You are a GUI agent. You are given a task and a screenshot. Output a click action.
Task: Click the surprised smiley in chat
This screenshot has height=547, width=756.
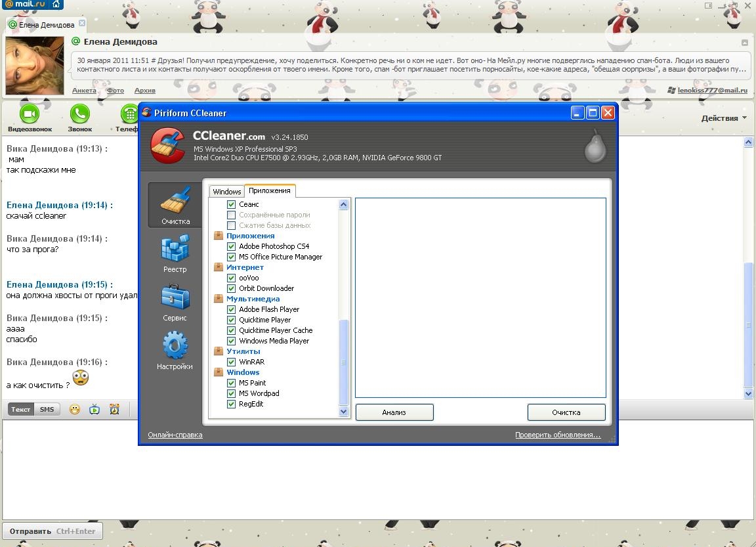point(81,377)
